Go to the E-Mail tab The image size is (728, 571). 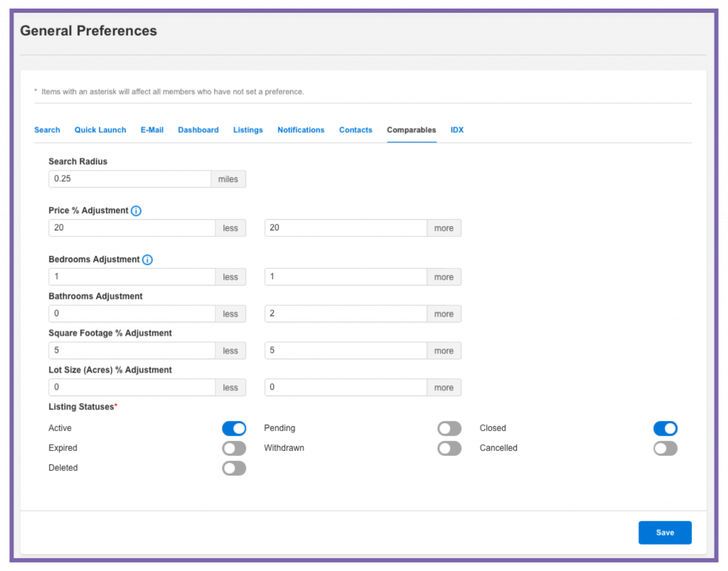[x=152, y=130]
